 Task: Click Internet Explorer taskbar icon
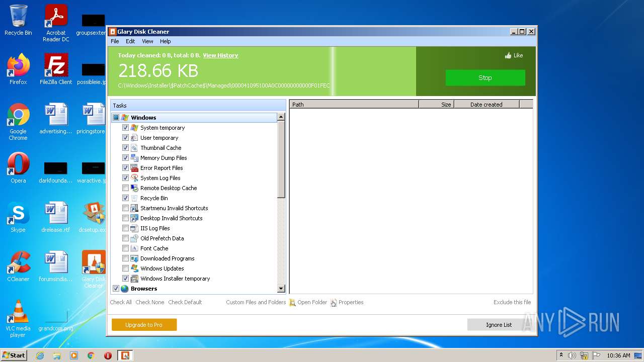pos(40,355)
